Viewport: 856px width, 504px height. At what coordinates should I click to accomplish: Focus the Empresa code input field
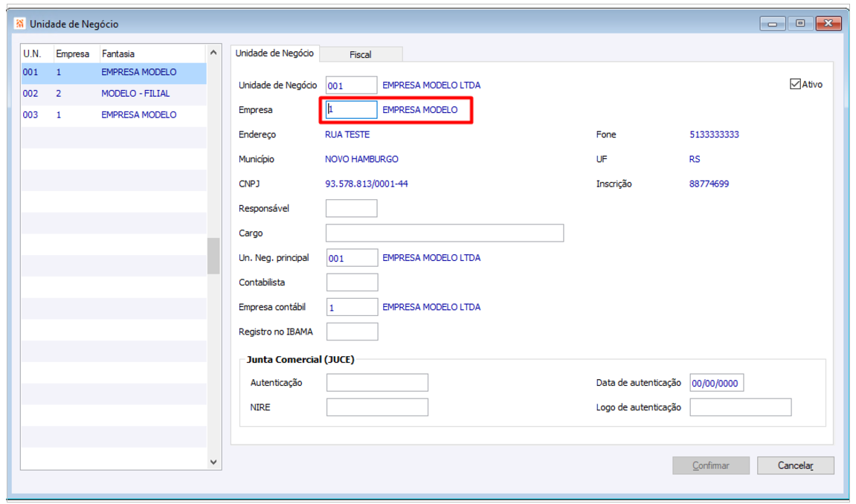click(351, 109)
